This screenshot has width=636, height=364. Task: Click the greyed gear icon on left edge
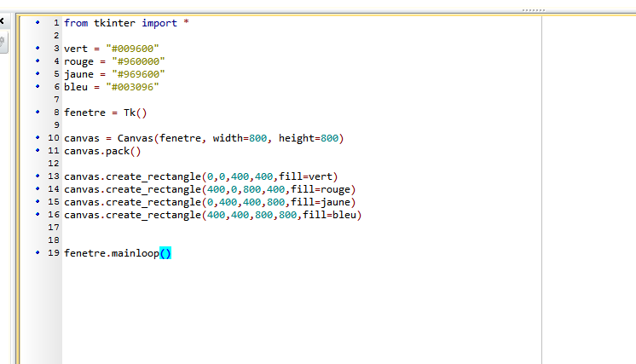(x=3, y=41)
